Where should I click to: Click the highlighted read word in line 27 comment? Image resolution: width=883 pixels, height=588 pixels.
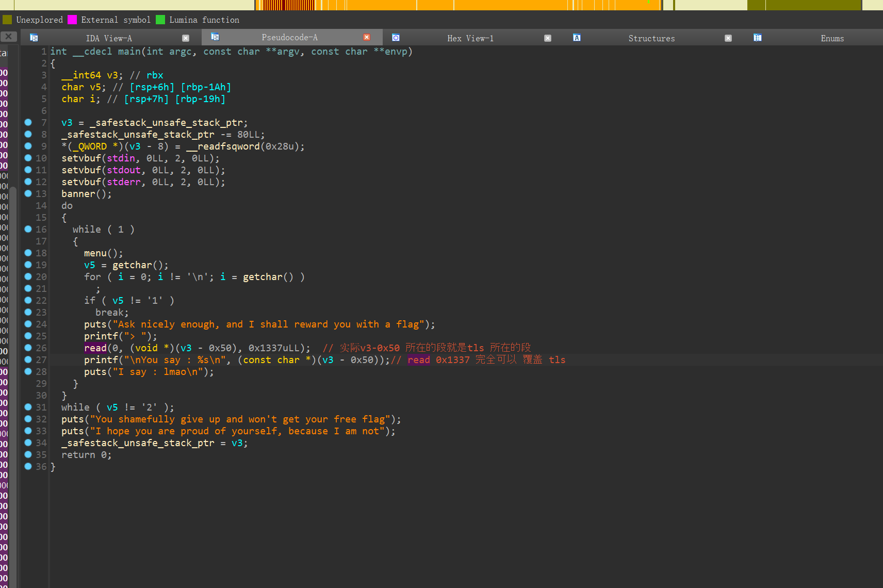coord(418,360)
